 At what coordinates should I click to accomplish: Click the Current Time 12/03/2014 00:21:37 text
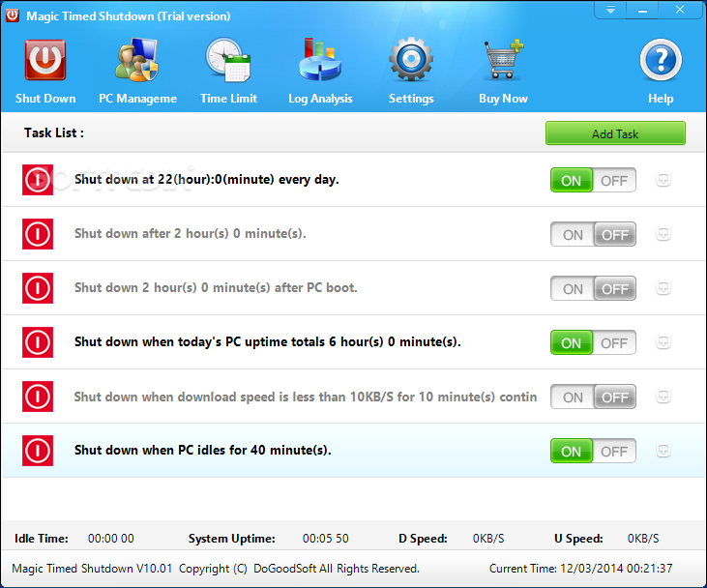[580, 568]
